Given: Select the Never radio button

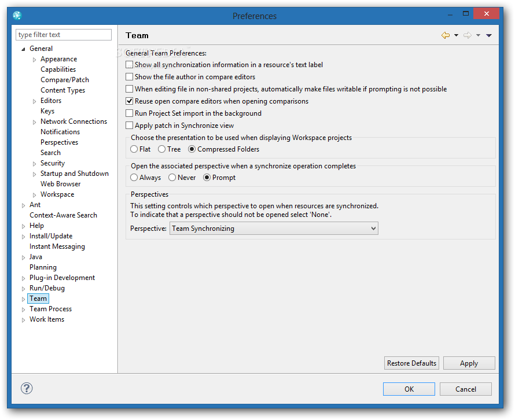Looking at the screenshot, I should tap(172, 178).
